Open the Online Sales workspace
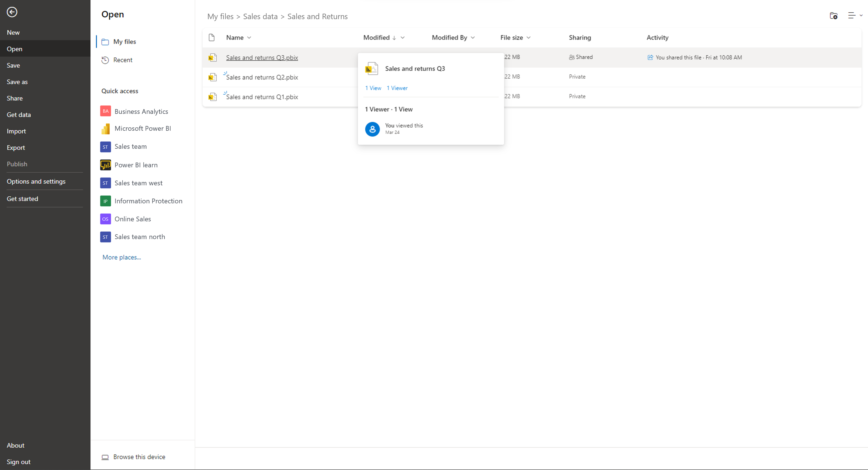 pyautogui.click(x=132, y=219)
